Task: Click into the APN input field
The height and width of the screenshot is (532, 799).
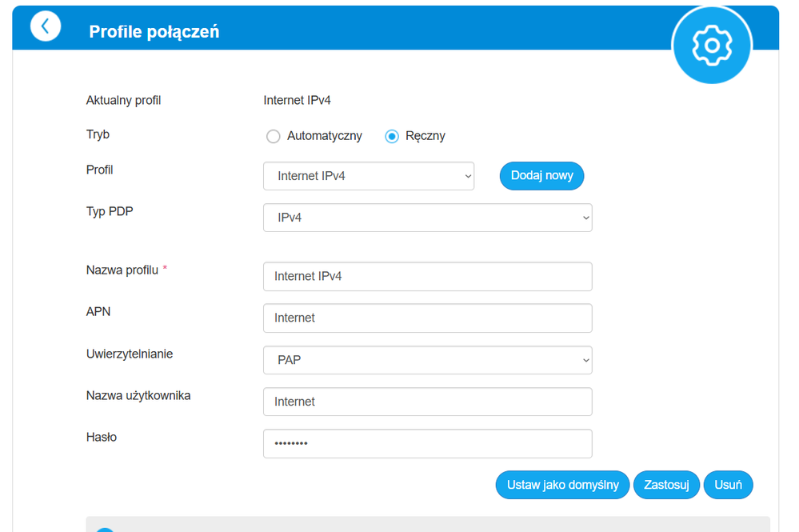Action: coord(427,318)
